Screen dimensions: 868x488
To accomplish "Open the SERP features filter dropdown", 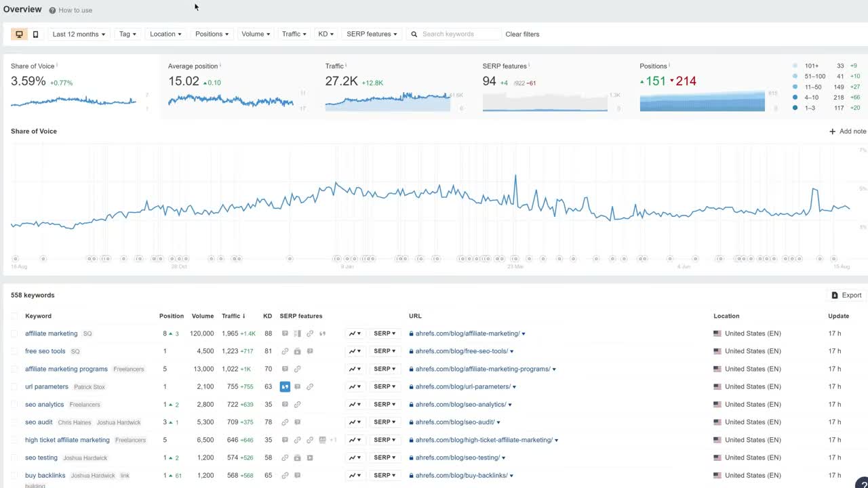I will pyautogui.click(x=372, y=34).
